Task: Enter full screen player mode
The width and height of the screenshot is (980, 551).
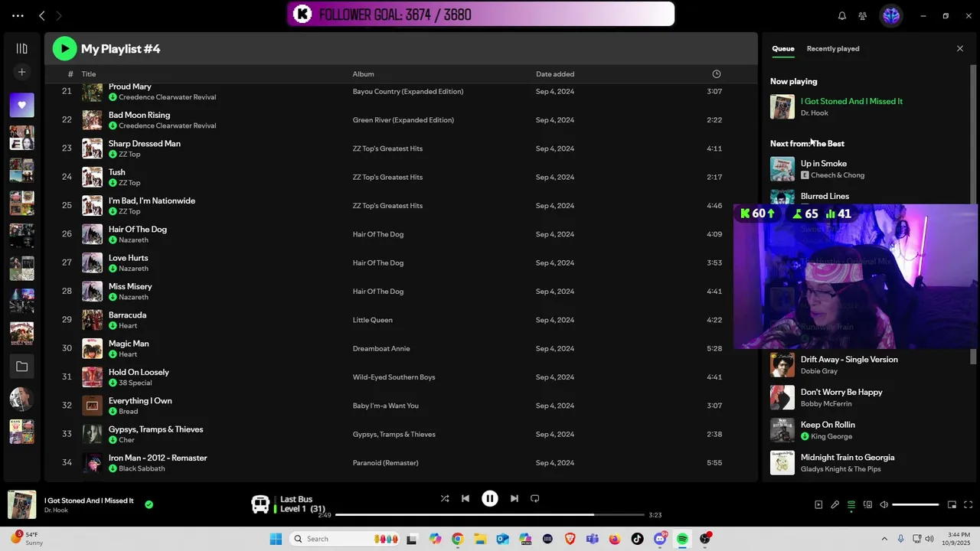Action: (968, 504)
